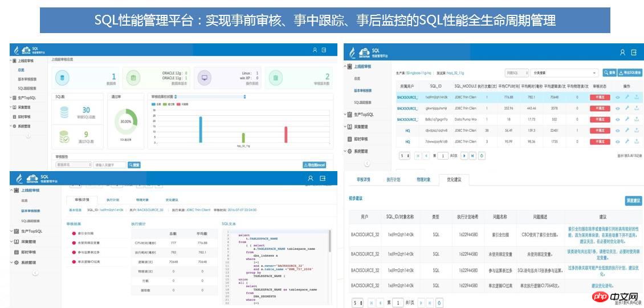Jump to last page in SQL report table

point(472,156)
